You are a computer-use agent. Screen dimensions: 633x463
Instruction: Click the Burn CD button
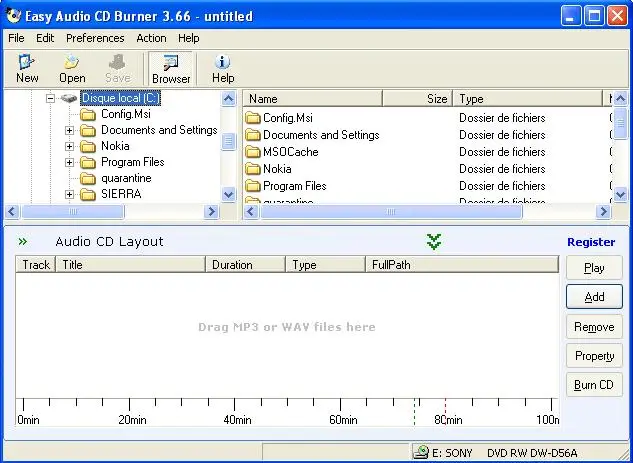click(594, 385)
